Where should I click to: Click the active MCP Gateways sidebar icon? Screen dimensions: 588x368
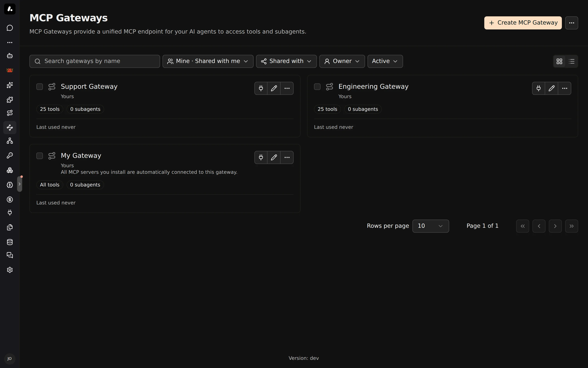(x=10, y=128)
